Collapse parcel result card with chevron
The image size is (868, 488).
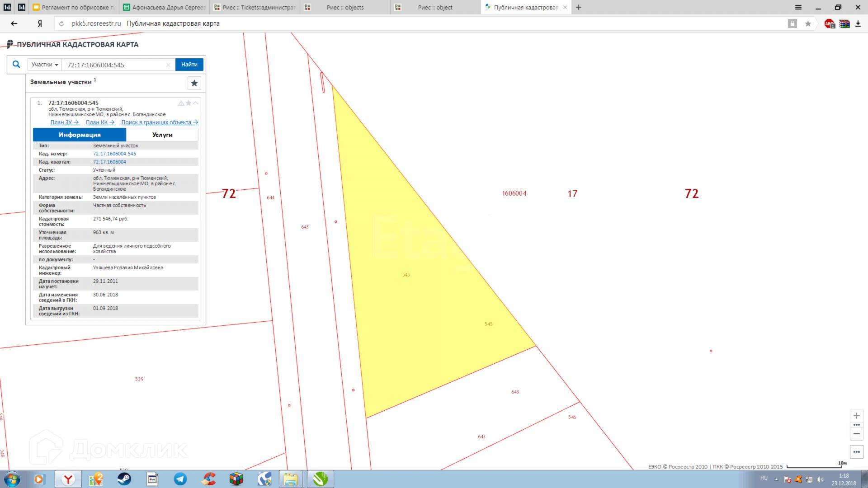pos(196,103)
